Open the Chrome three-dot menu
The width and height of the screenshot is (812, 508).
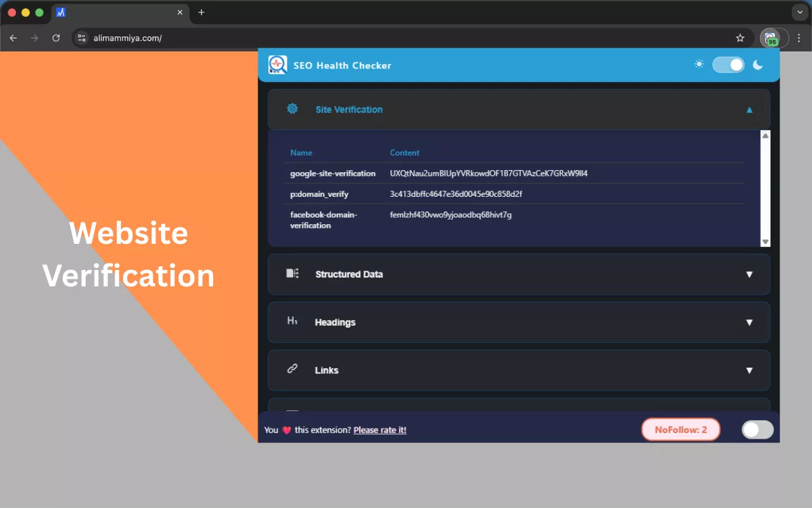tap(799, 38)
